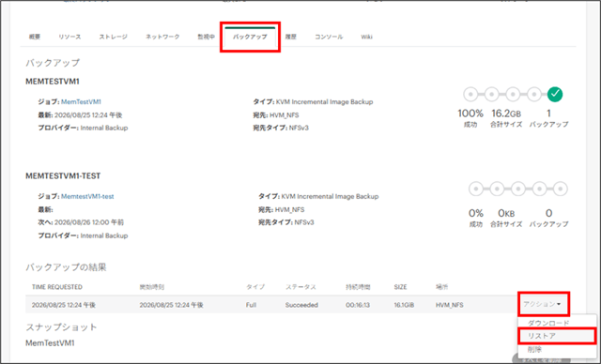Viewport: 601px width, 364px height.
Task: Select the バックアップ tab
Action: (x=250, y=37)
